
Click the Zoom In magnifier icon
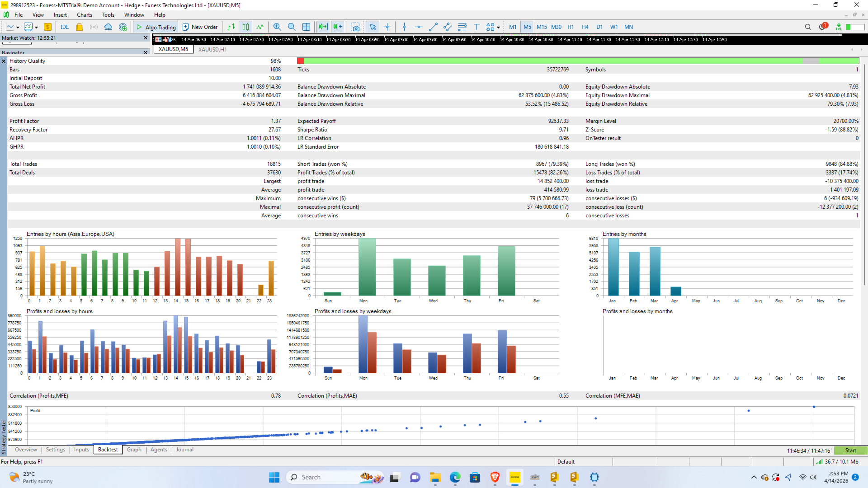point(277,27)
